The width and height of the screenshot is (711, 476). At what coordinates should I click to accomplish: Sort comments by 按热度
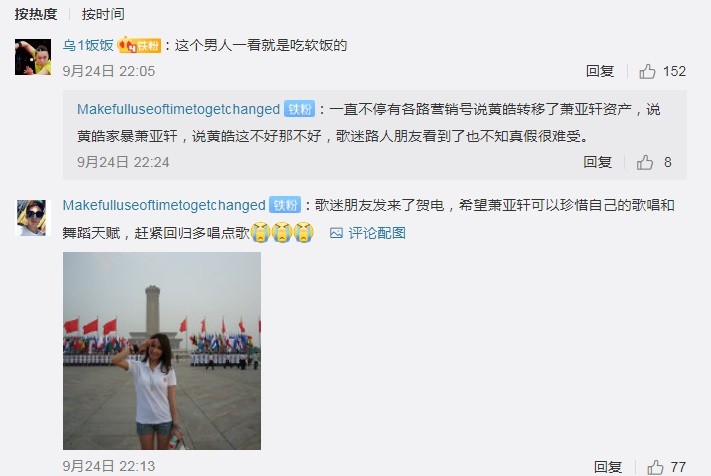click(36, 14)
